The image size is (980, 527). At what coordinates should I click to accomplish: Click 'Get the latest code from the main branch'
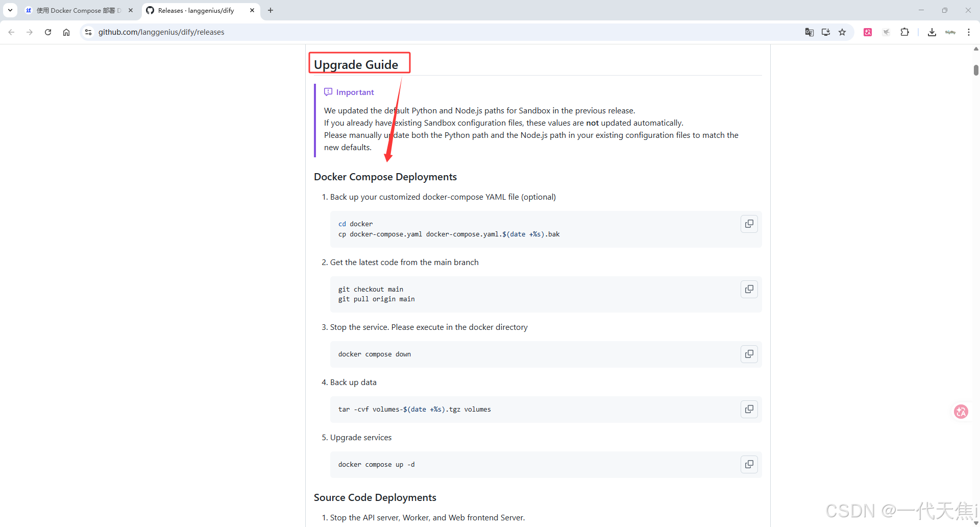coord(404,262)
